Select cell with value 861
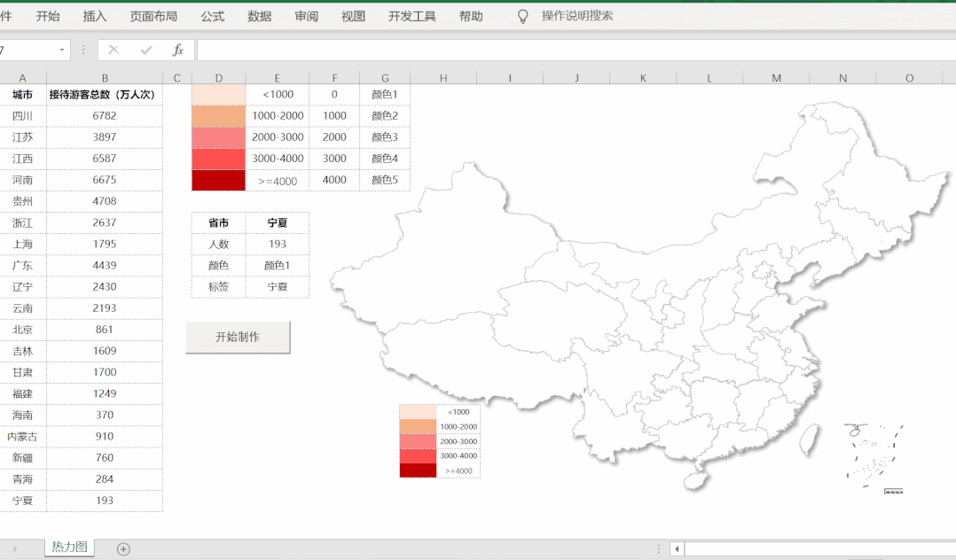This screenshot has width=956, height=560. (x=105, y=329)
